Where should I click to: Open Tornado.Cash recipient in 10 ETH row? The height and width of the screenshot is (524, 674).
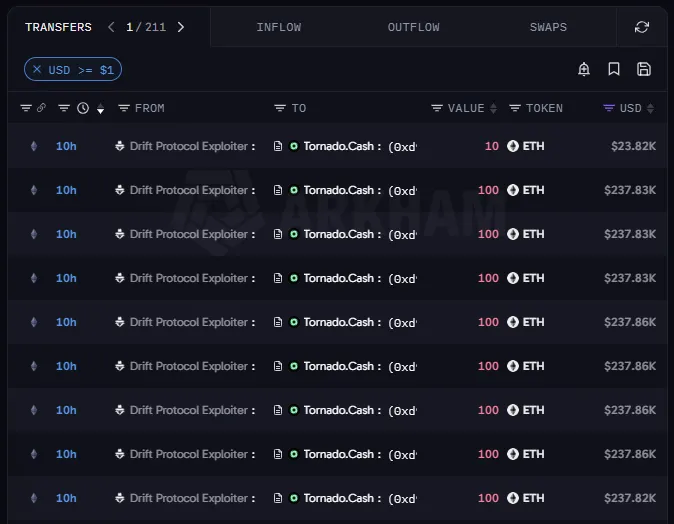pos(339,146)
